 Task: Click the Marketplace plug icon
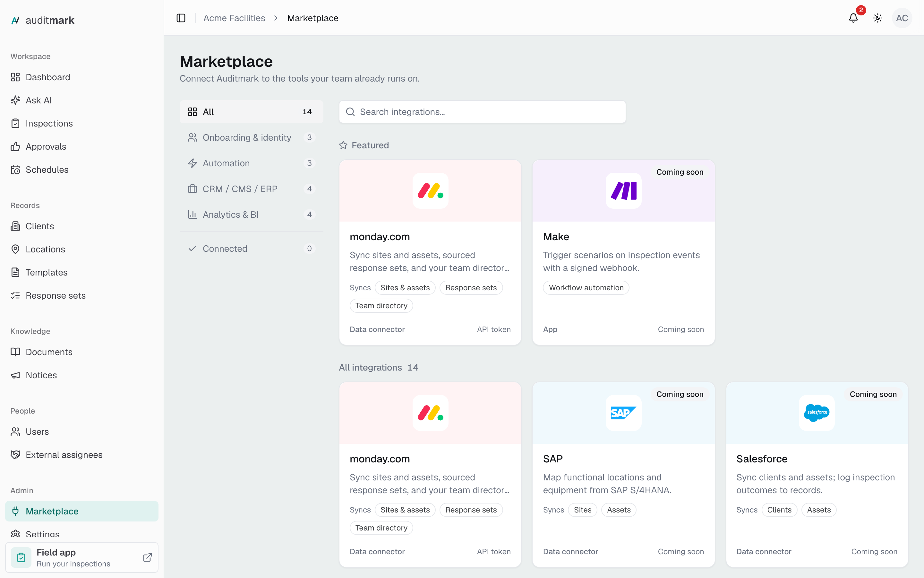tap(15, 511)
